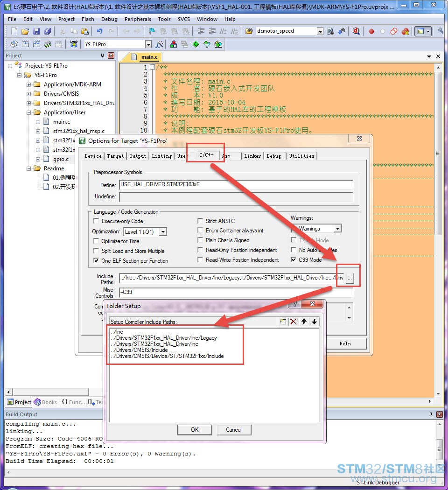Open the Manage Project Items icon
Viewport: 448px width, 490px height.
coord(174,44)
